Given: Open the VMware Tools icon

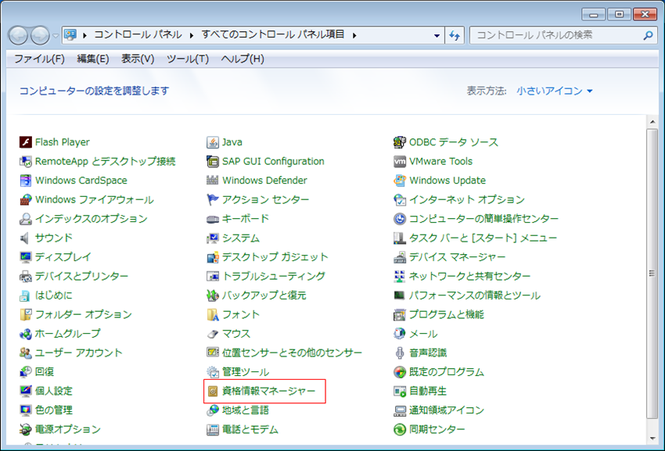Looking at the screenshot, I should 400,161.
